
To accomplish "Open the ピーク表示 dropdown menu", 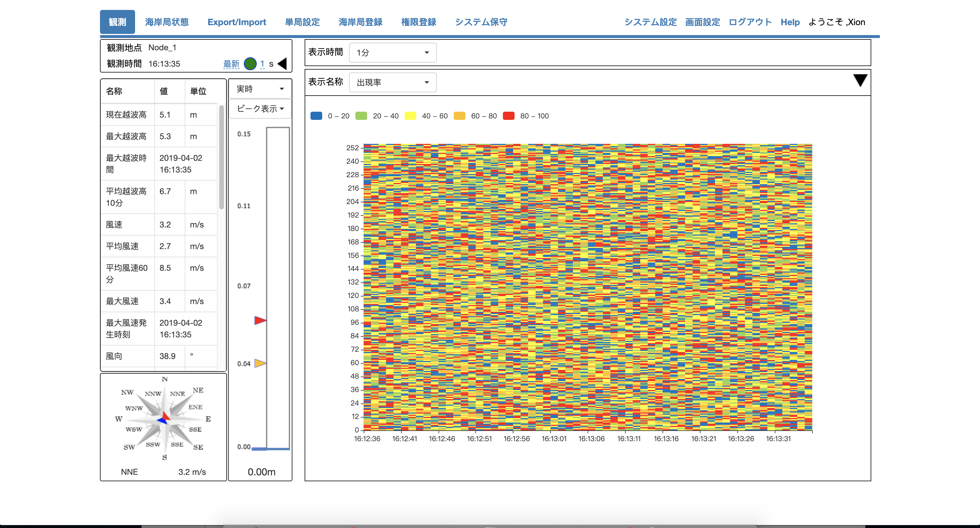I will (260, 109).
